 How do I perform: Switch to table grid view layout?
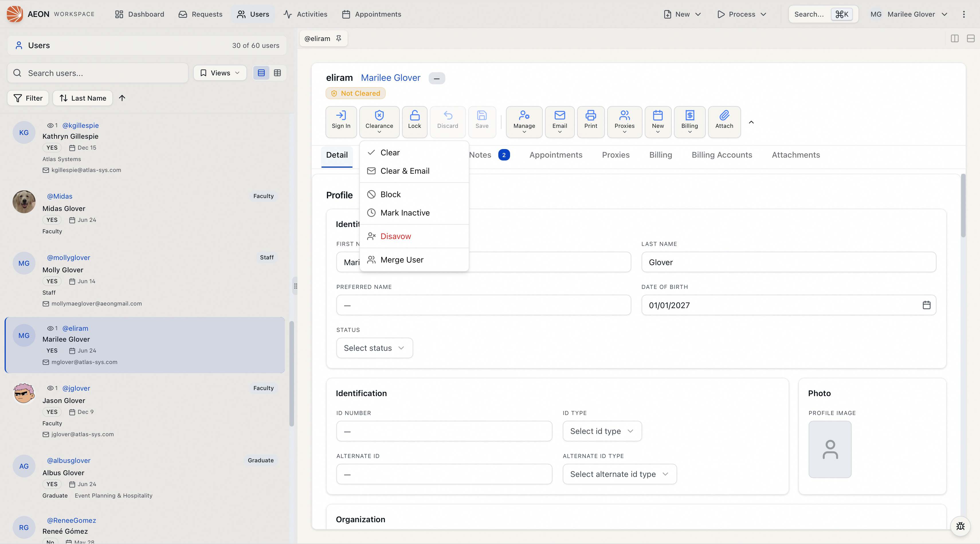tap(277, 73)
